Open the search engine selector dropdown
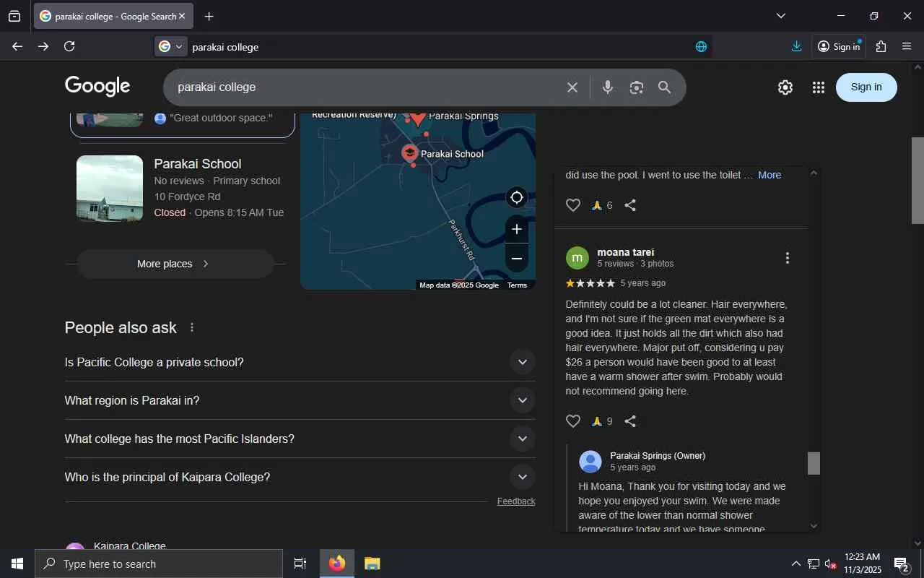Image resolution: width=924 pixels, height=578 pixels. coord(171,46)
